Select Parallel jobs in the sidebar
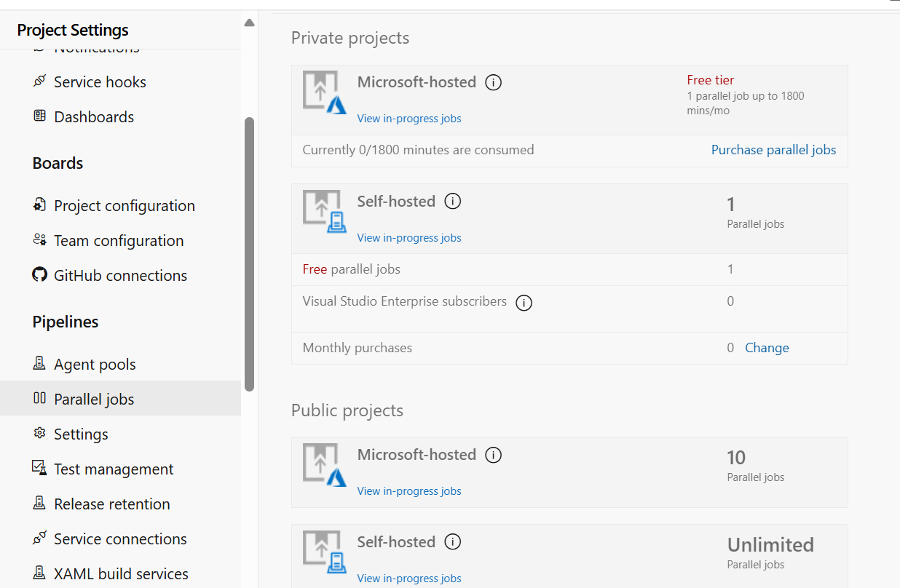 [x=94, y=400]
